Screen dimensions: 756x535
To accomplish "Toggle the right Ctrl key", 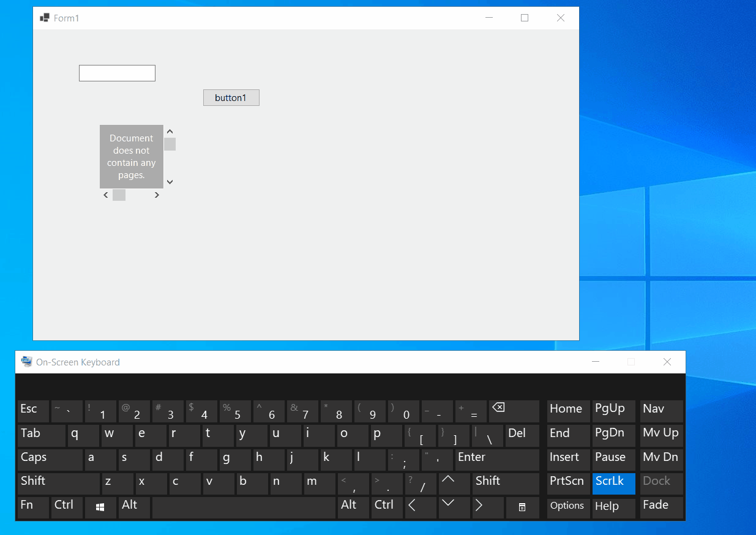I will 387,507.
